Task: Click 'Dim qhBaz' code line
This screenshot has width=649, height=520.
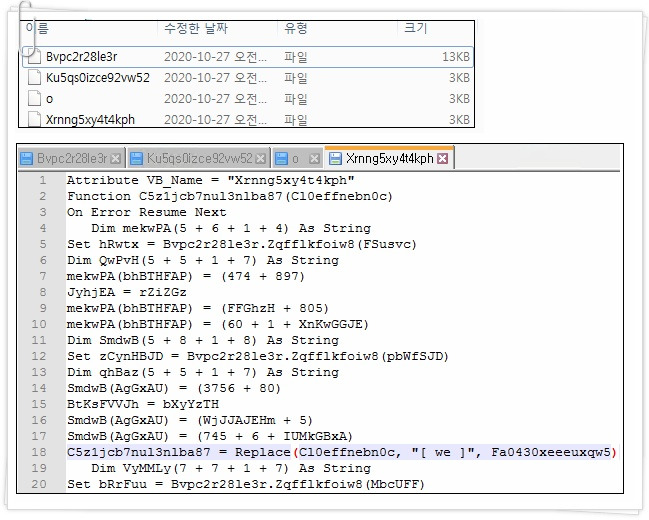Action: [x=203, y=372]
